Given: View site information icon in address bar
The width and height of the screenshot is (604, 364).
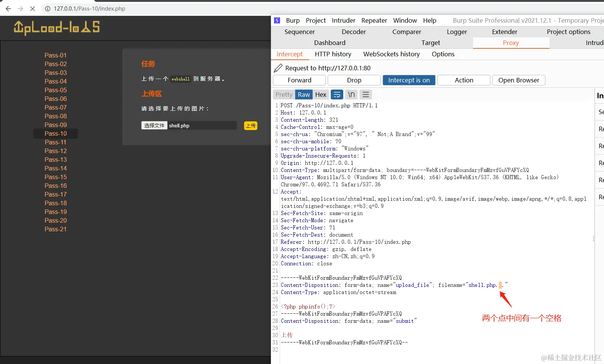Looking at the screenshot, I should (x=48, y=8).
